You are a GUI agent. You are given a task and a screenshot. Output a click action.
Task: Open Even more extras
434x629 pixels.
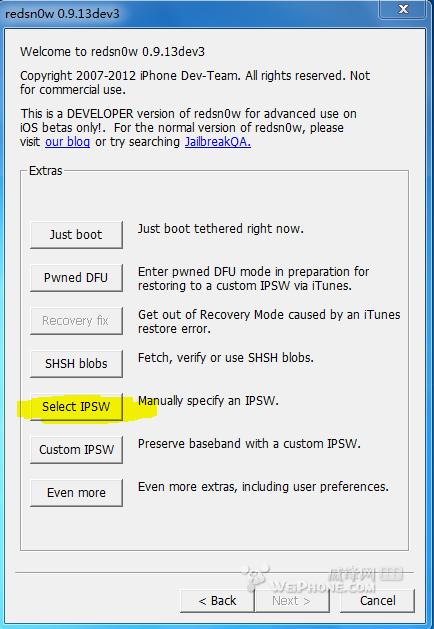[x=76, y=492]
